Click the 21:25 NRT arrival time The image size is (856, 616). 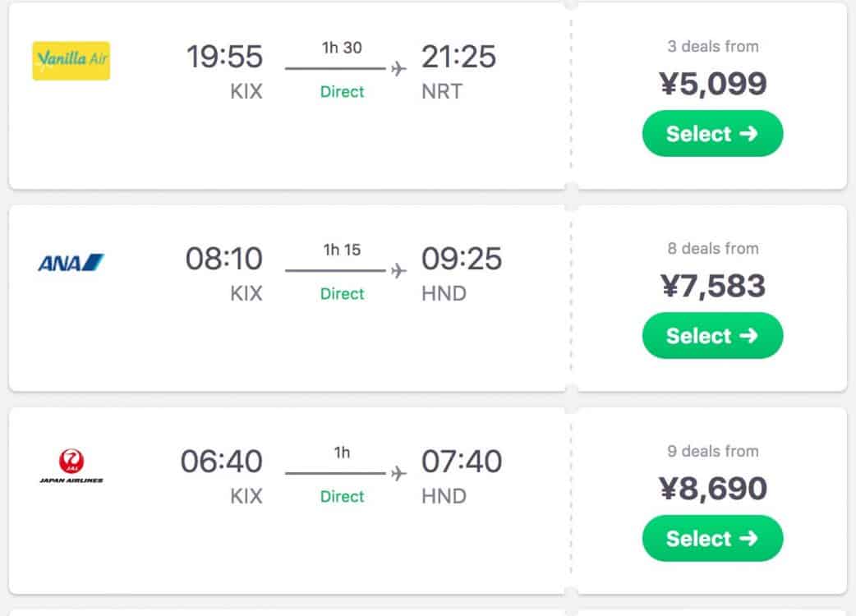pyautogui.click(x=458, y=57)
